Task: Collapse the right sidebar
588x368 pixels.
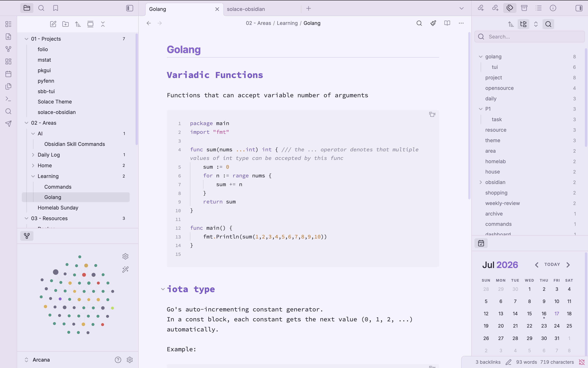Action: tap(579, 8)
